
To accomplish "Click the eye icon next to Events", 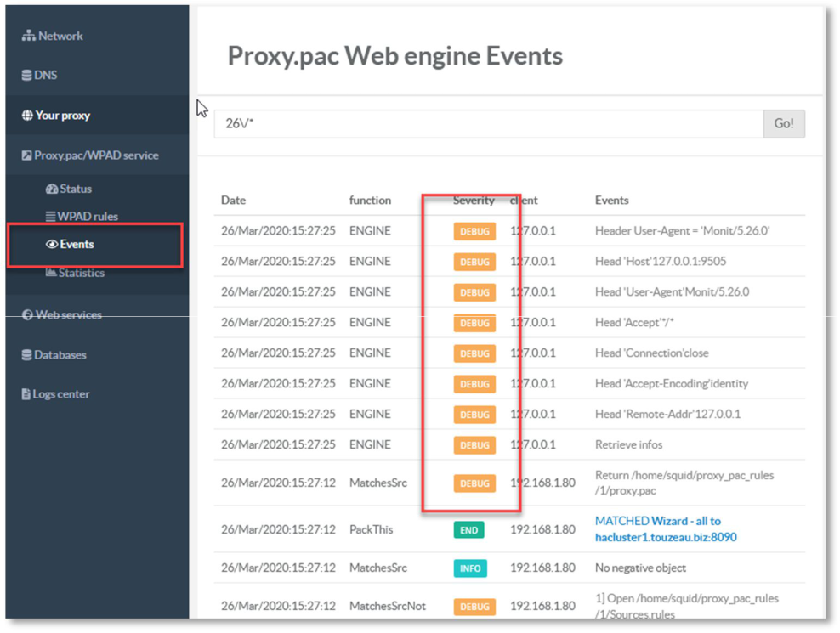I will [x=52, y=245].
